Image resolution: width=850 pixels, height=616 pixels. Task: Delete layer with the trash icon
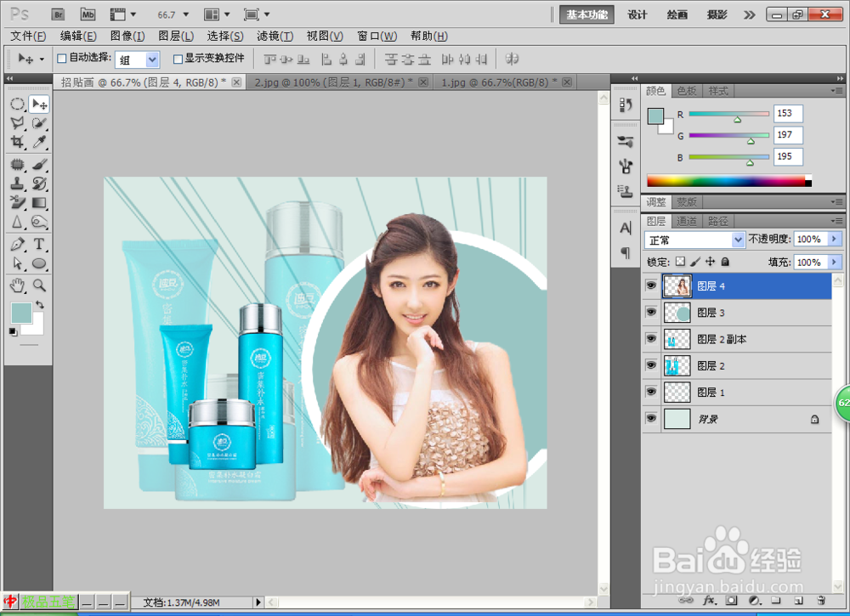[821, 601]
